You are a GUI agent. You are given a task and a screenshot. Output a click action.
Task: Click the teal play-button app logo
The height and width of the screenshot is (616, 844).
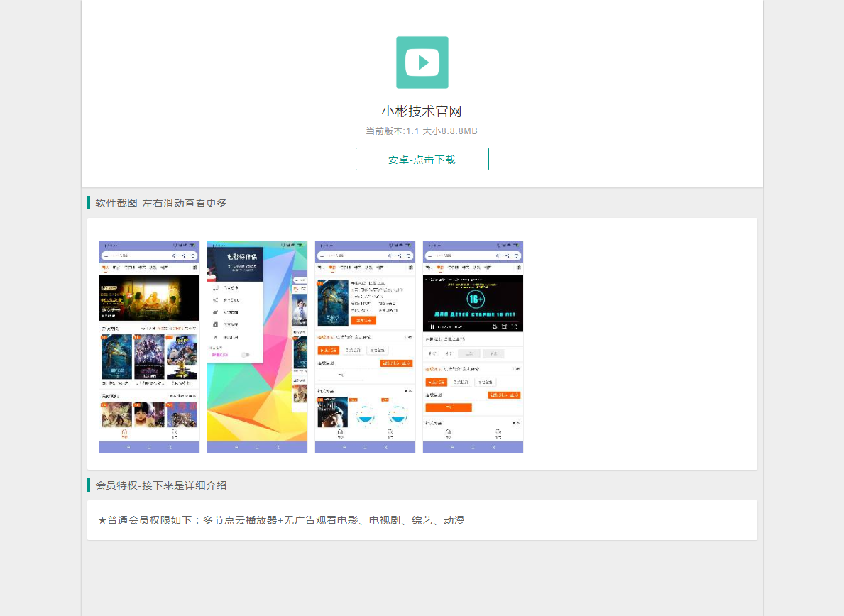pyautogui.click(x=422, y=62)
